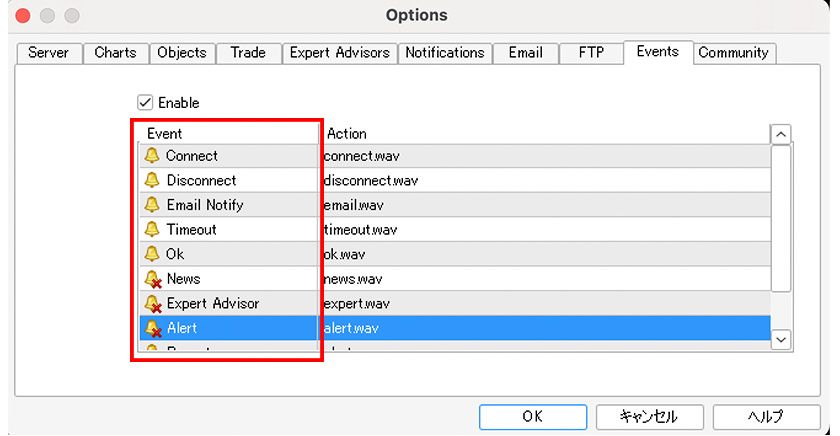Open the Notifications tab
Screen dimensions: 840x436
[x=444, y=53]
